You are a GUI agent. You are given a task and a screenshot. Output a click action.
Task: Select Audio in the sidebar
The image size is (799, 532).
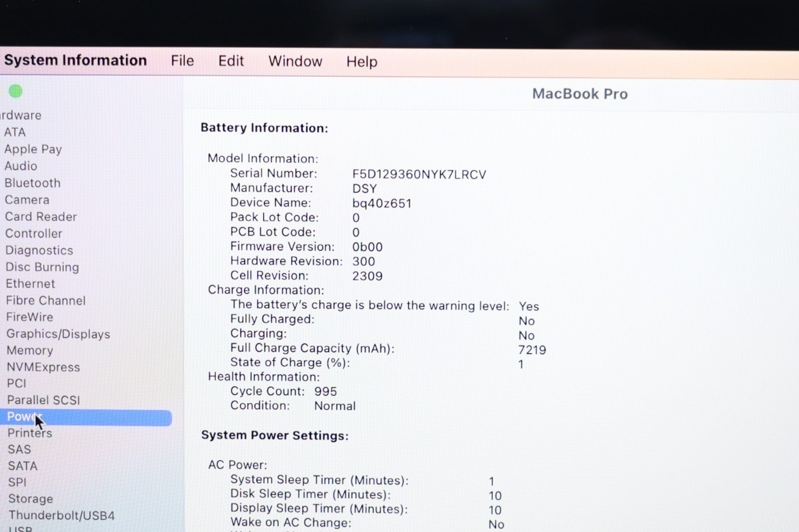[x=21, y=166]
